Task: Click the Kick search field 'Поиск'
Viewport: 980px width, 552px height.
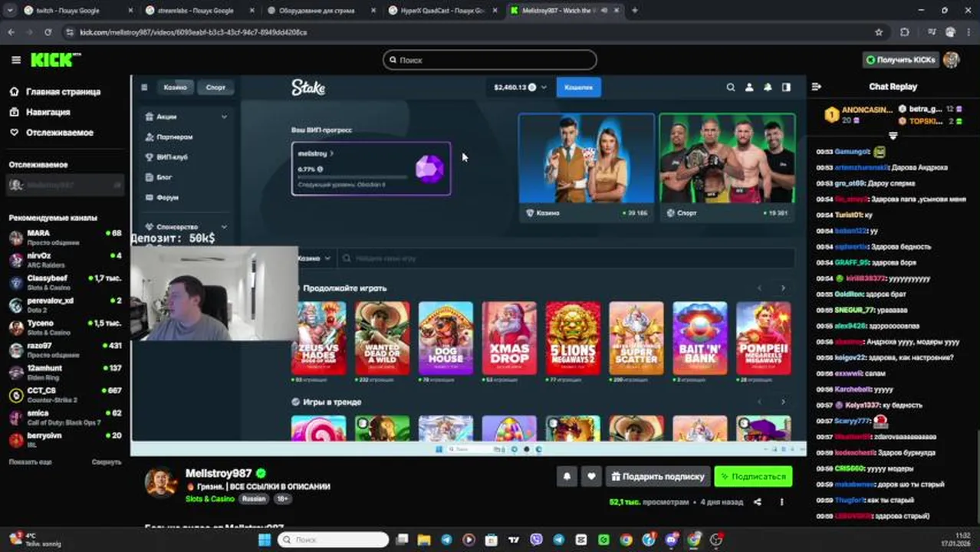Action: (490, 60)
